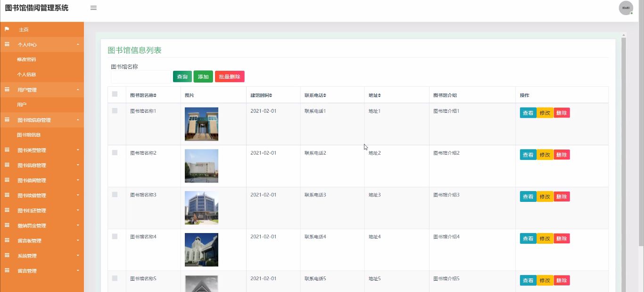This screenshot has height=292, width=644.
Task: Expand the 图书归还管理 menu arrow
Action: point(78,210)
